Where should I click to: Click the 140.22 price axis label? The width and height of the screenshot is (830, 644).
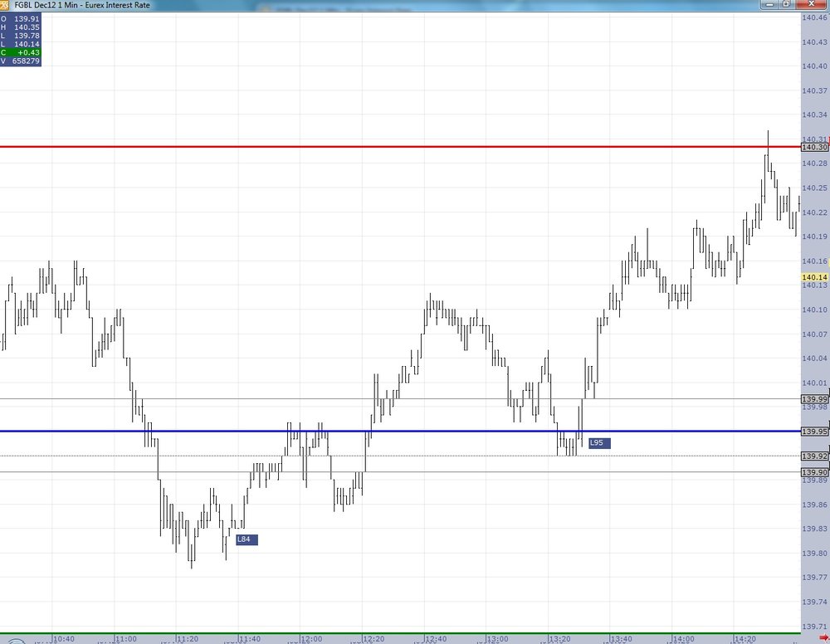pos(815,212)
